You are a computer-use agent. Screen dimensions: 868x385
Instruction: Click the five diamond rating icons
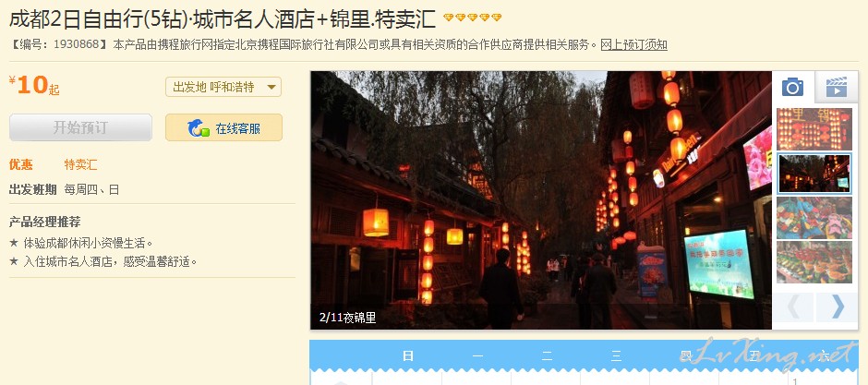click(472, 18)
